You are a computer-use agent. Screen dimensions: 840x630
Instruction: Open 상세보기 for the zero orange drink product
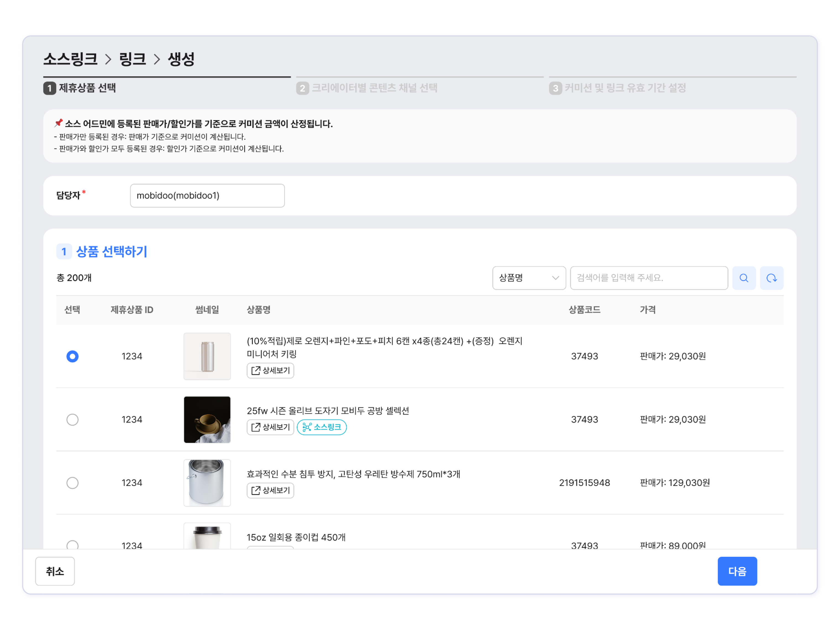[271, 370]
